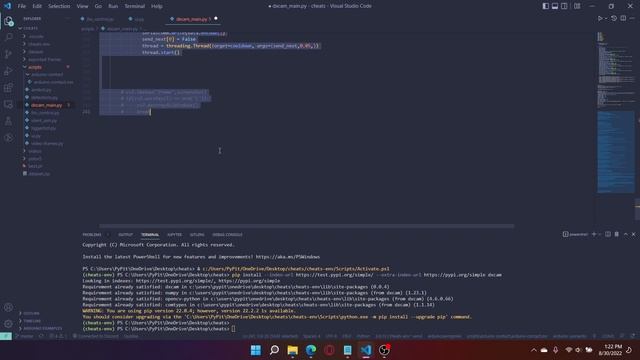Click the open changes history icon in the editor toolbar
Screen dimensions: 640x360
[614, 18]
